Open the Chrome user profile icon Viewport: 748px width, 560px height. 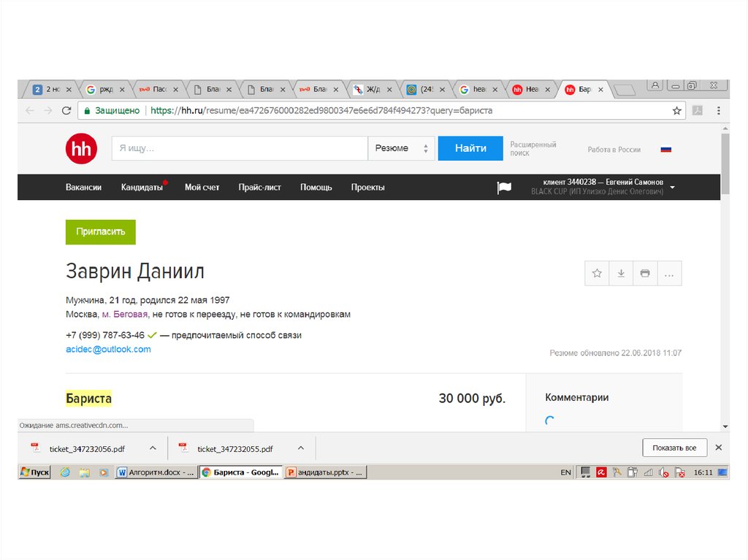[x=655, y=85]
